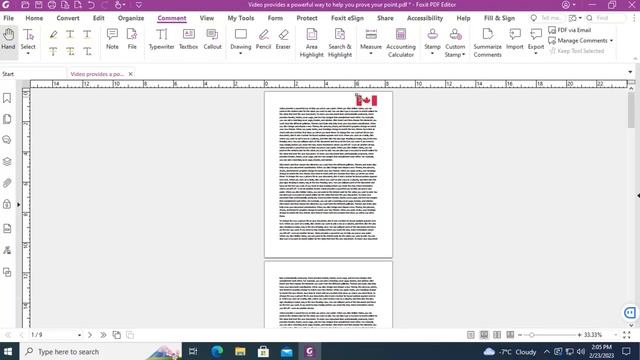Open the page number dropdown

coord(79,335)
